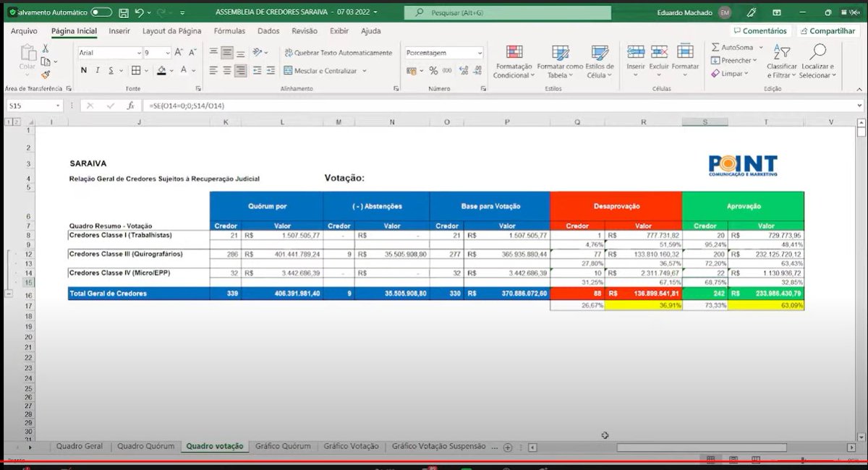Open Formatar como Tabela
Image resolution: width=868 pixels, height=470 pixels.
[x=560, y=61]
